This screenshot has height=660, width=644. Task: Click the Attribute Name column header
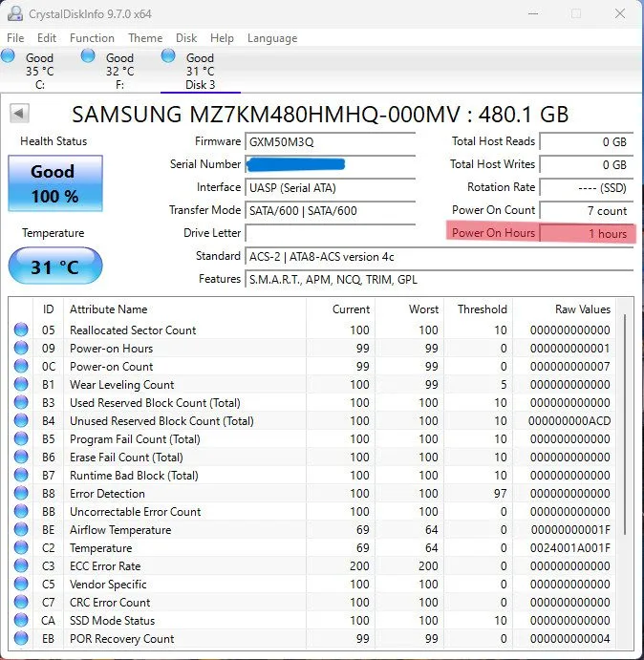[x=184, y=309]
